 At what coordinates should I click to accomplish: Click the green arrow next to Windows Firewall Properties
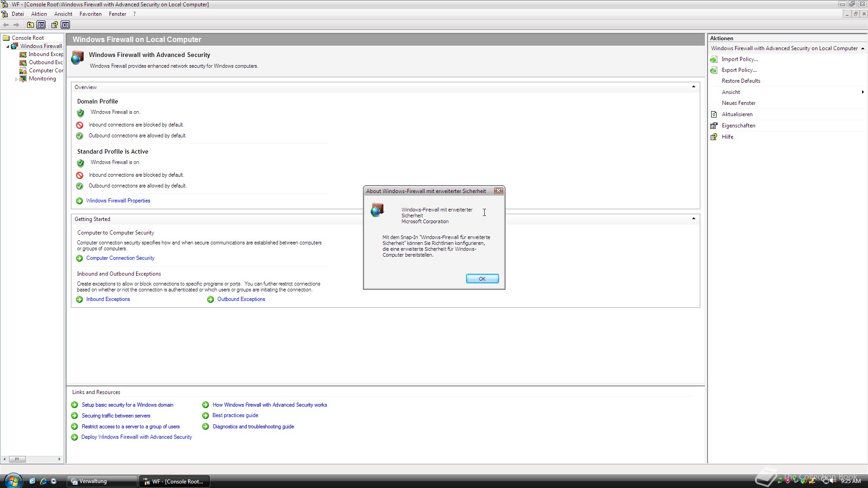click(x=80, y=201)
